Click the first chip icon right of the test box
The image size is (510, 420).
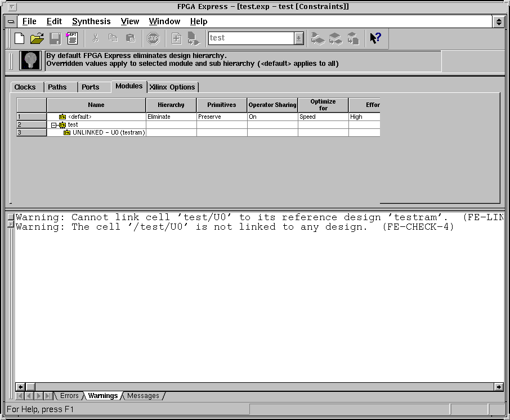[318, 38]
